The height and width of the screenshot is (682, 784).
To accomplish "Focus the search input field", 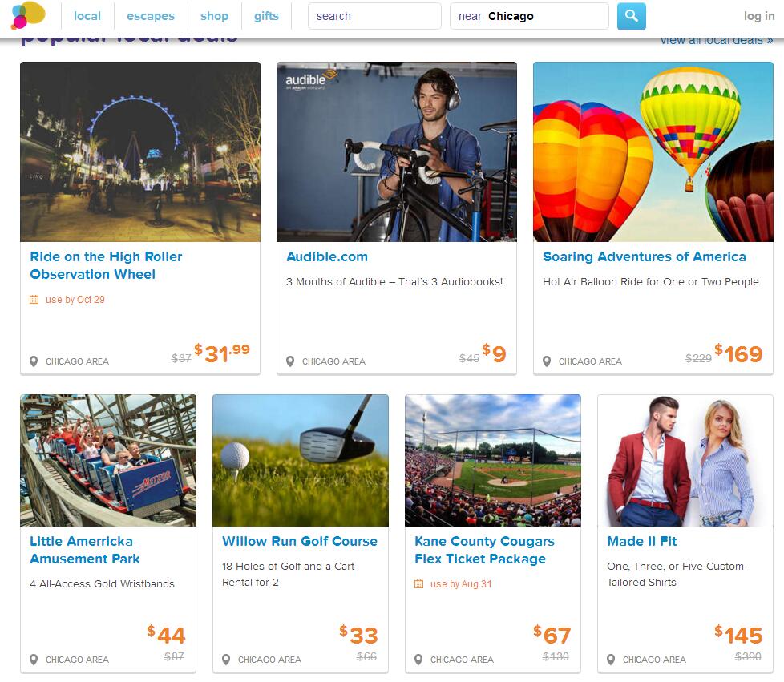I will coord(374,16).
